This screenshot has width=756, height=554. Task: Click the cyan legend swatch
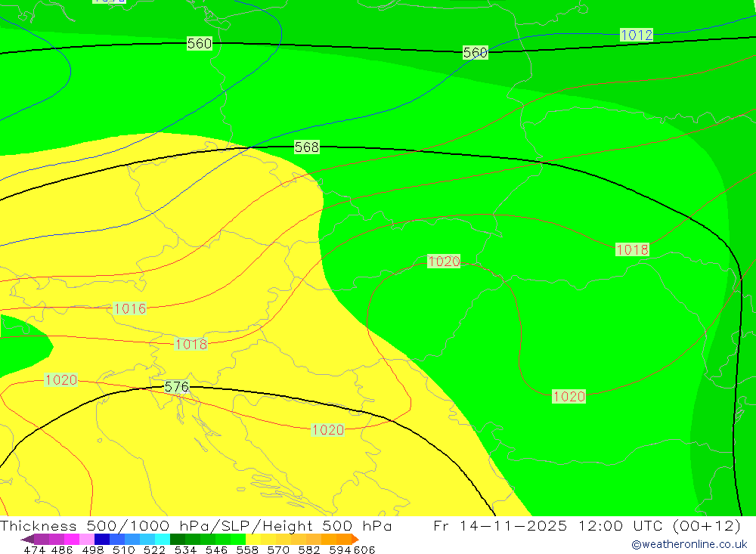click(x=163, y=539)
